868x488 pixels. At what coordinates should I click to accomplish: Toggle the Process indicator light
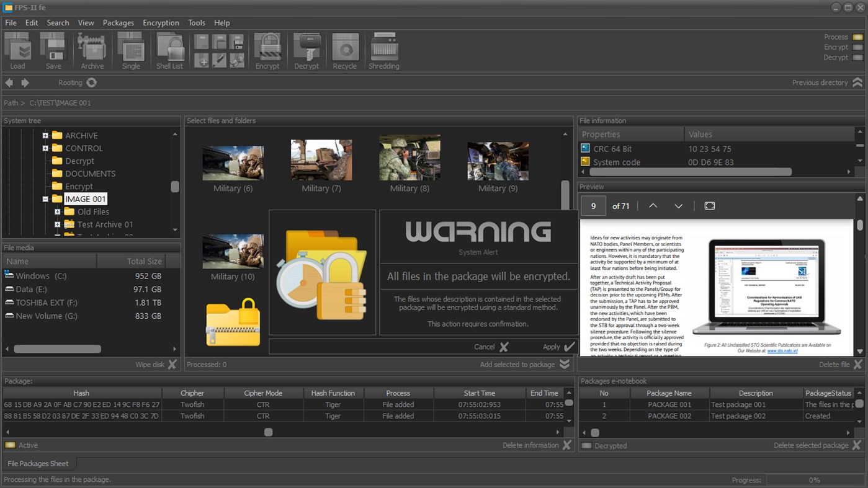tap(857, 37)
